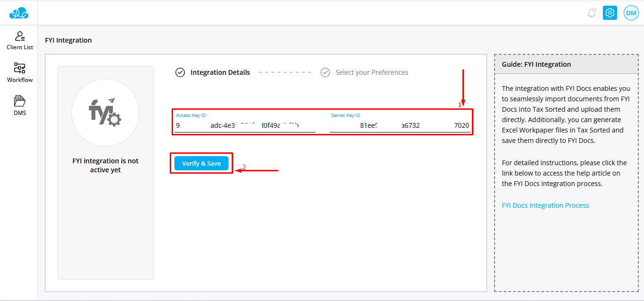The width and height of the screenshot is (644, 301).
Task: Click the FYI Integration page title
Action: 69,40
